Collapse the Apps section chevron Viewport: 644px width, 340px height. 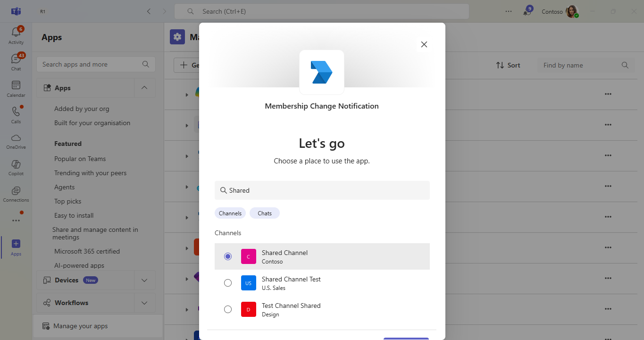[145, 88]
